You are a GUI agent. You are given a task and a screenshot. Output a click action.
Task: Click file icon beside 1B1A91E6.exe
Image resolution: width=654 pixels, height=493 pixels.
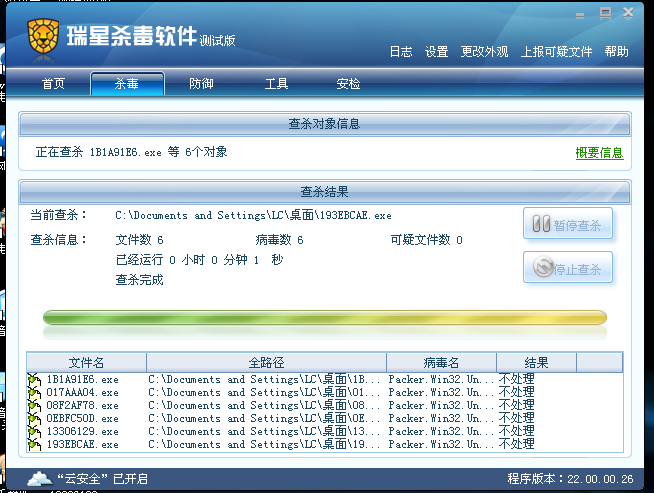click(x=34, y=380)
